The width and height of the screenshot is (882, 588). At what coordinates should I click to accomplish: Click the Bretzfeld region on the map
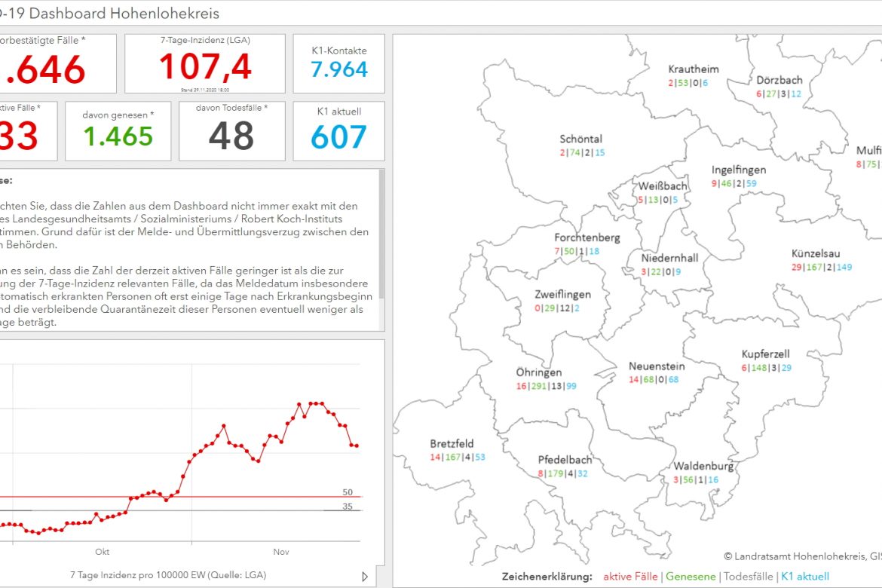click(452, 444)
